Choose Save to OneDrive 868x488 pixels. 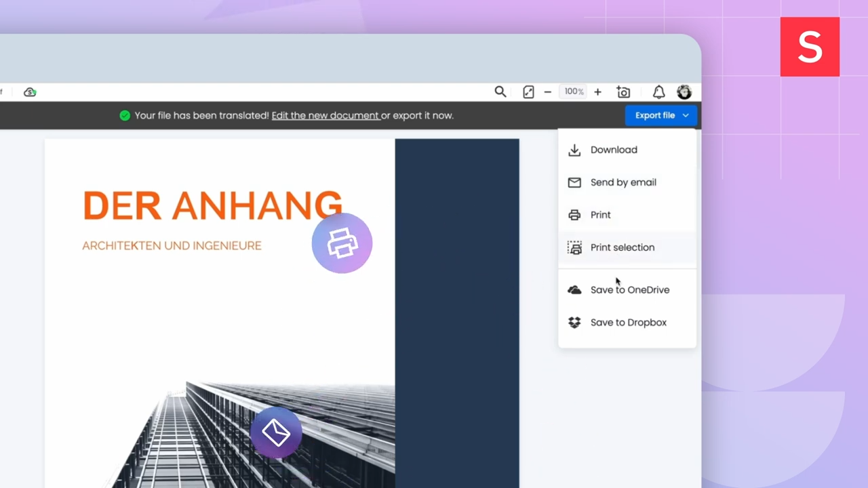(x=627, y=290)
